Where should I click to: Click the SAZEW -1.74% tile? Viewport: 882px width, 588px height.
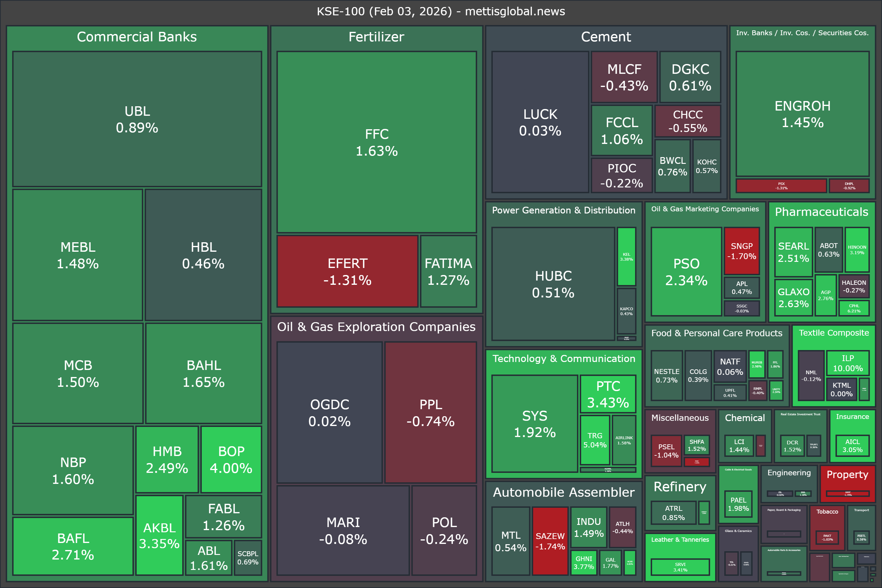point(550,541)
